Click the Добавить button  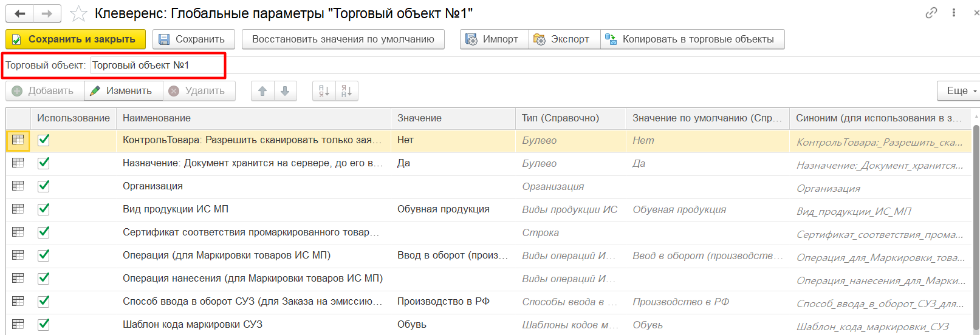[44, 90]
